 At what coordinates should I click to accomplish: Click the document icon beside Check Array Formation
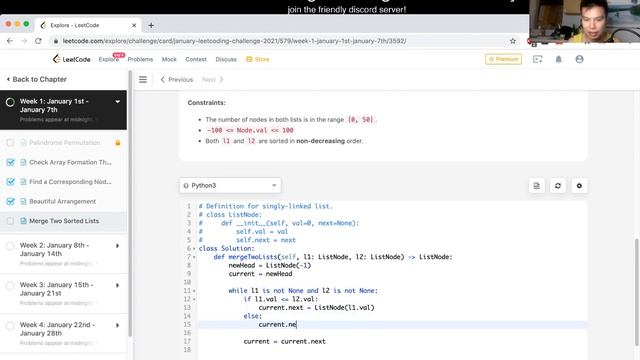pyautogui.click(x=23, y=162)
